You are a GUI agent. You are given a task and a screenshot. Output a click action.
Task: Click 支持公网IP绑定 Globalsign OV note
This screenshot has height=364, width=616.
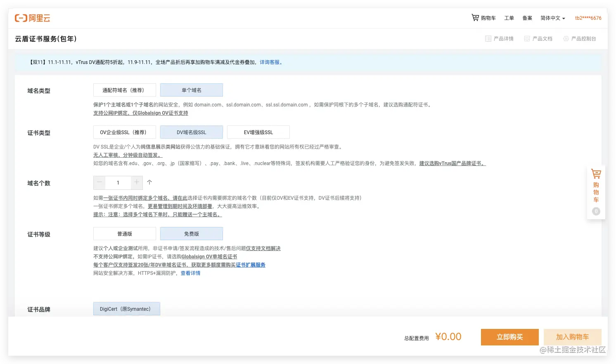tap(141, 113)
